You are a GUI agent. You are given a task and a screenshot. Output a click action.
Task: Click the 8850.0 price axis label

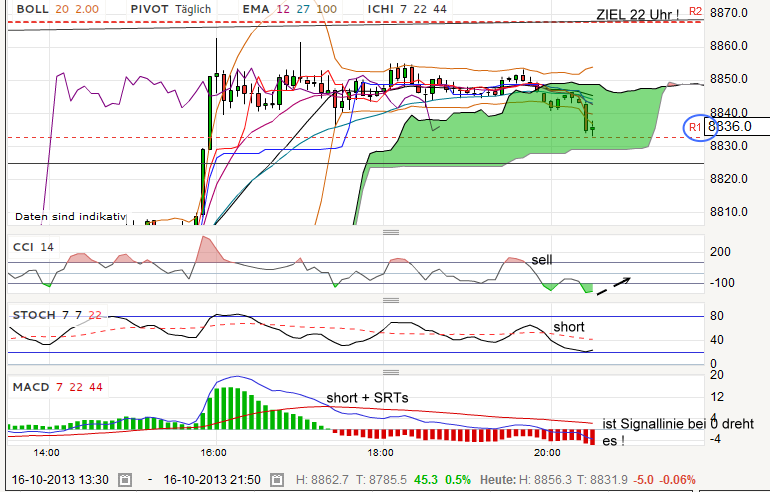pyautogui.click(x=729, y=79)
